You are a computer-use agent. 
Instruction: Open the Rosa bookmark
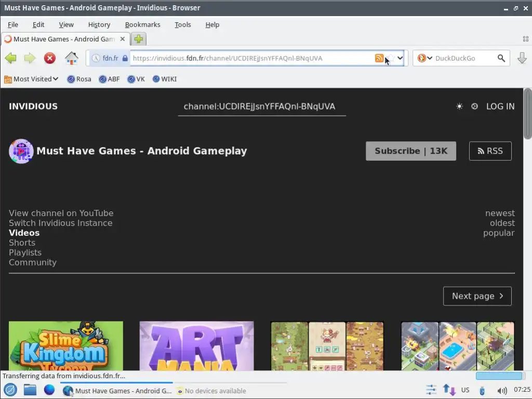[79, 79]
